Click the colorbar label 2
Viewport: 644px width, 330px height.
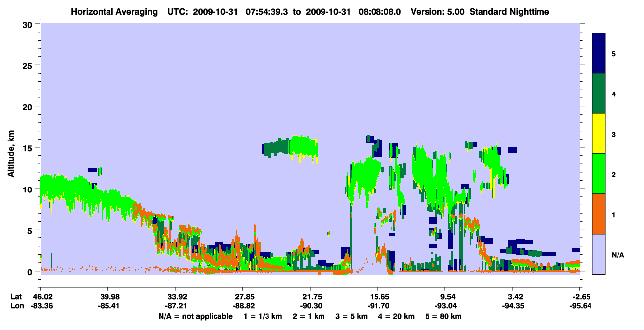pyautogui.click(x=614, y=174)
